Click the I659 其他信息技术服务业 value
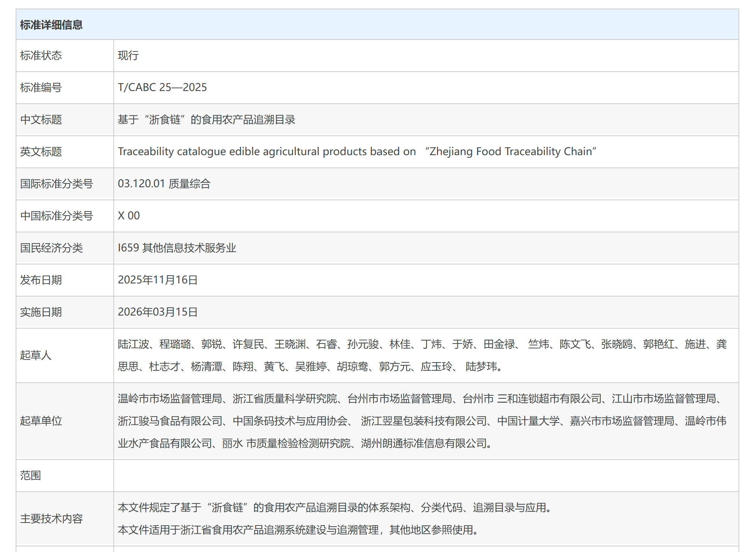 pos(177,248)
